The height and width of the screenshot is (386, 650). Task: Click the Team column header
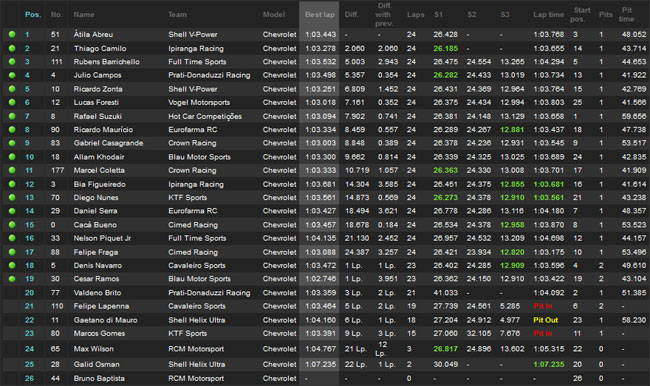pos(177,15)
